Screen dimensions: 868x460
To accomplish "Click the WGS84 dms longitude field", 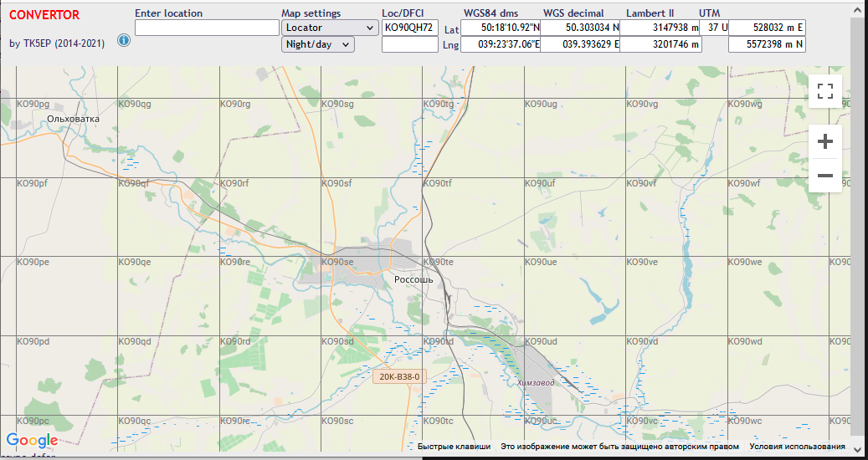I will coord(501,44).
